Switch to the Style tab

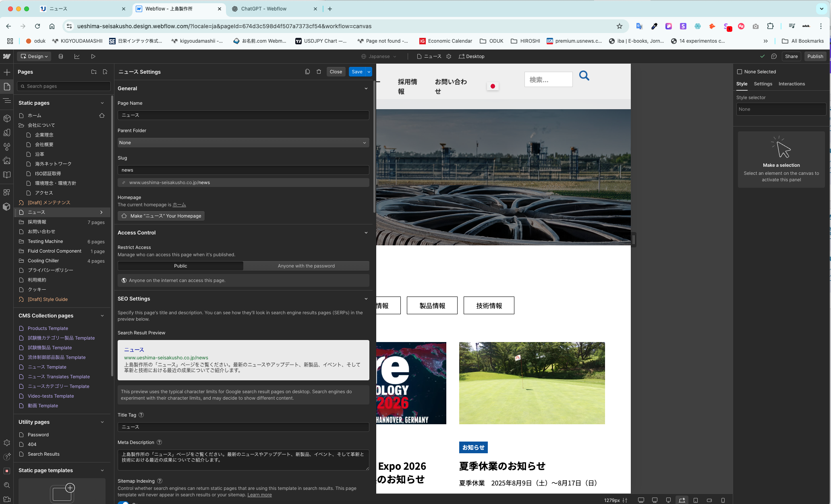point(742,84)
